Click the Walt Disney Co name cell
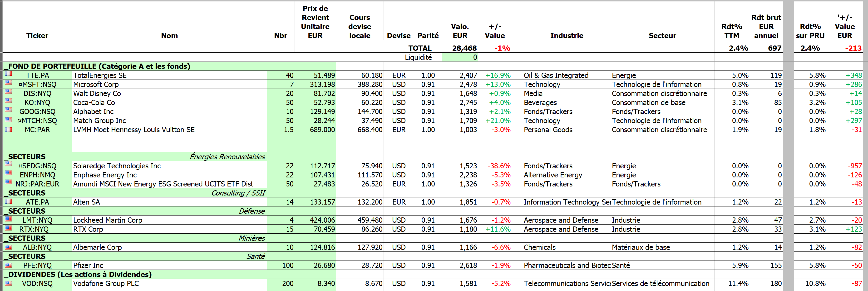Image resolution: width=868 pixels, height=291 pixels. 169,93
